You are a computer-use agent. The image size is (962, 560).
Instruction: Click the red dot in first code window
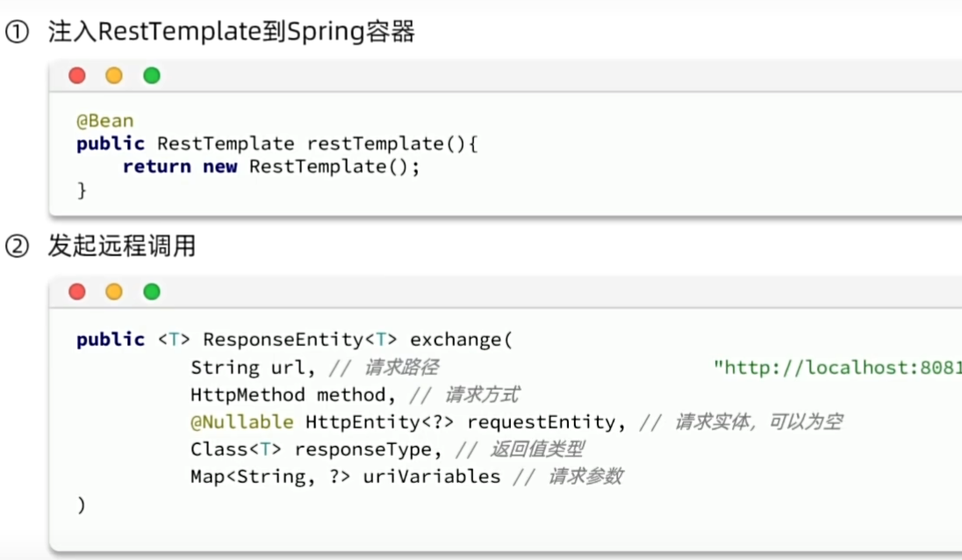(x=77, y=75)
